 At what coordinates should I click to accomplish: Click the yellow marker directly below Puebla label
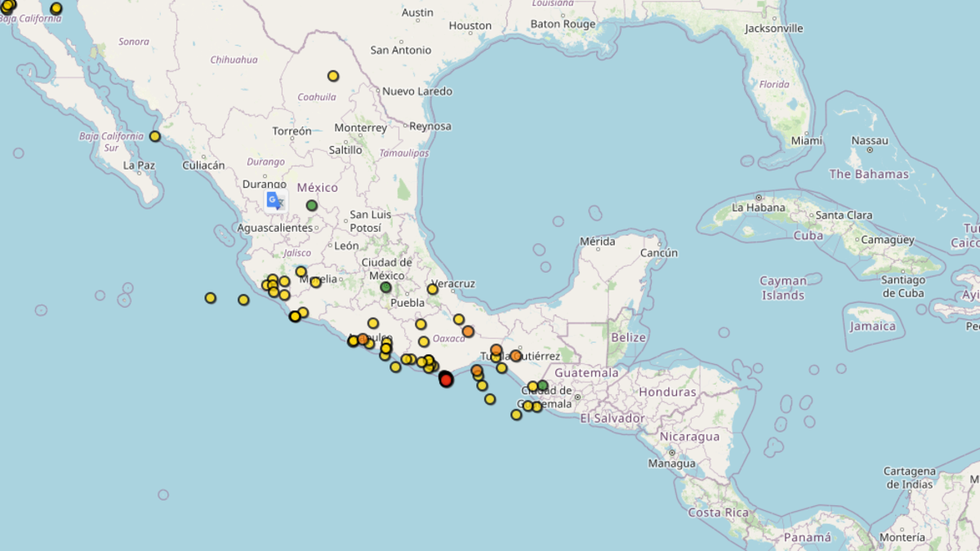421,324
